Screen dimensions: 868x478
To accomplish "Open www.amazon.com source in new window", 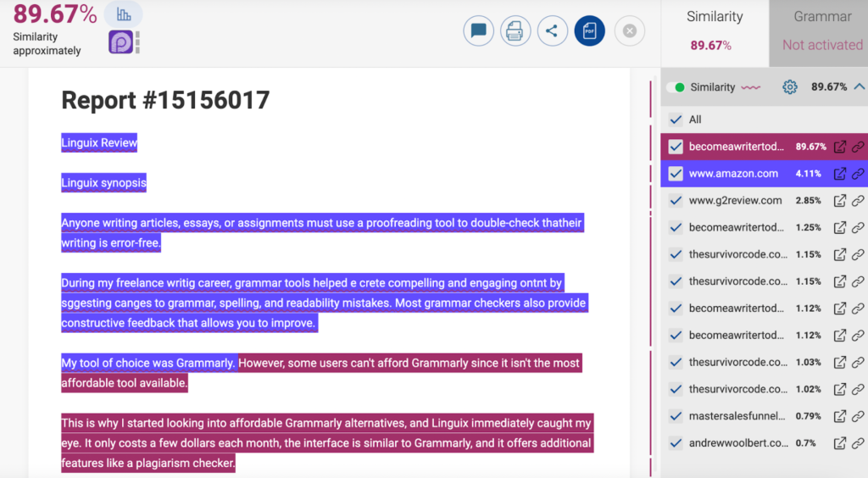I will pos(840,174).
